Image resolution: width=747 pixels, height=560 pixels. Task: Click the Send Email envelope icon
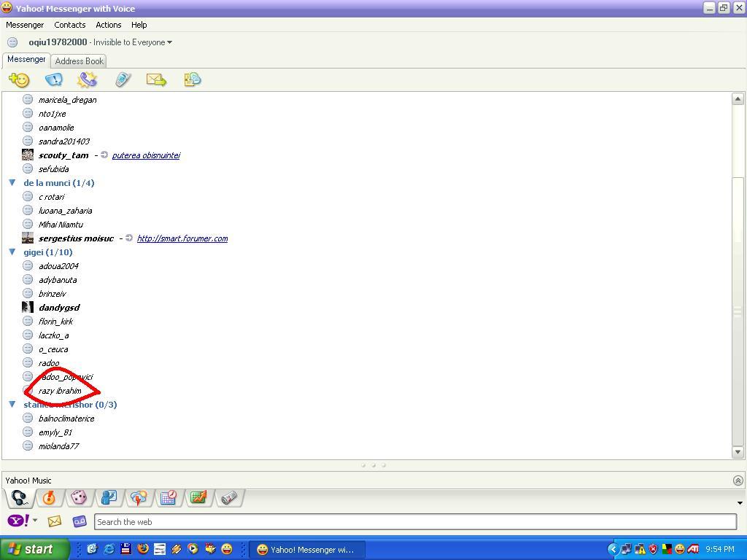tap(156, 79)
